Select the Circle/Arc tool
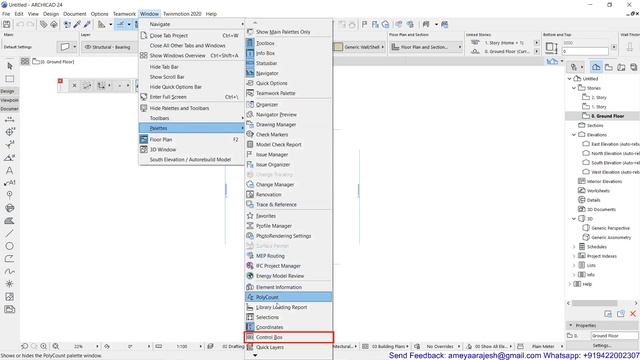The width and height of the screenshot is (640, 360). (9, 246)
